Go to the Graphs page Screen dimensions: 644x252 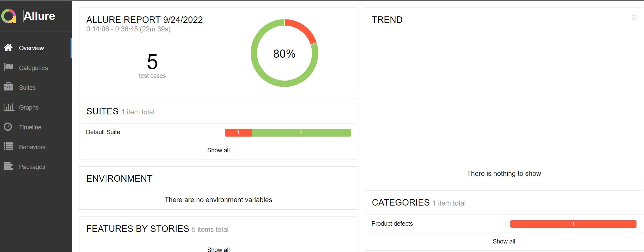pyautogui.click(x=36, y=108)
